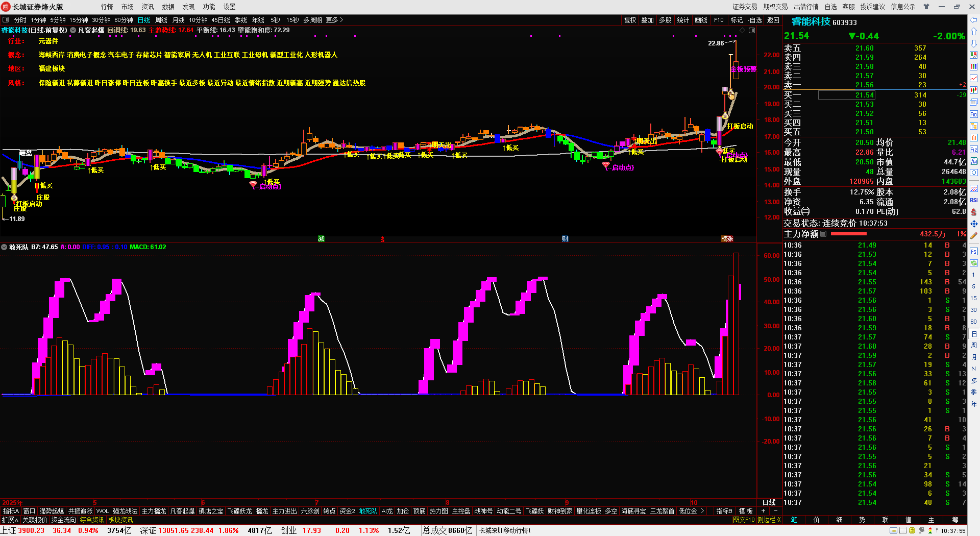Toggle the diamond pane icon at chart top-right
Image resolution: width=980 pixels, height=536 pixels.
pos(742,31)
